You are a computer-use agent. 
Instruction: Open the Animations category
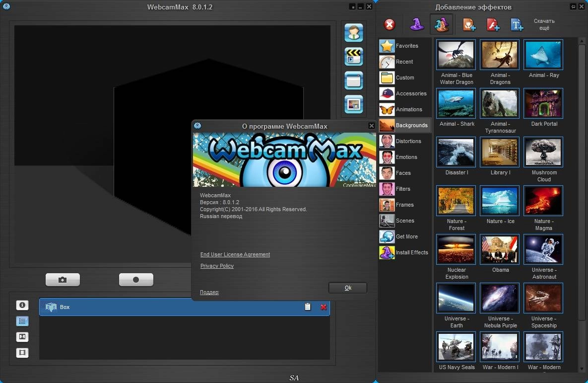pos(405,109)
